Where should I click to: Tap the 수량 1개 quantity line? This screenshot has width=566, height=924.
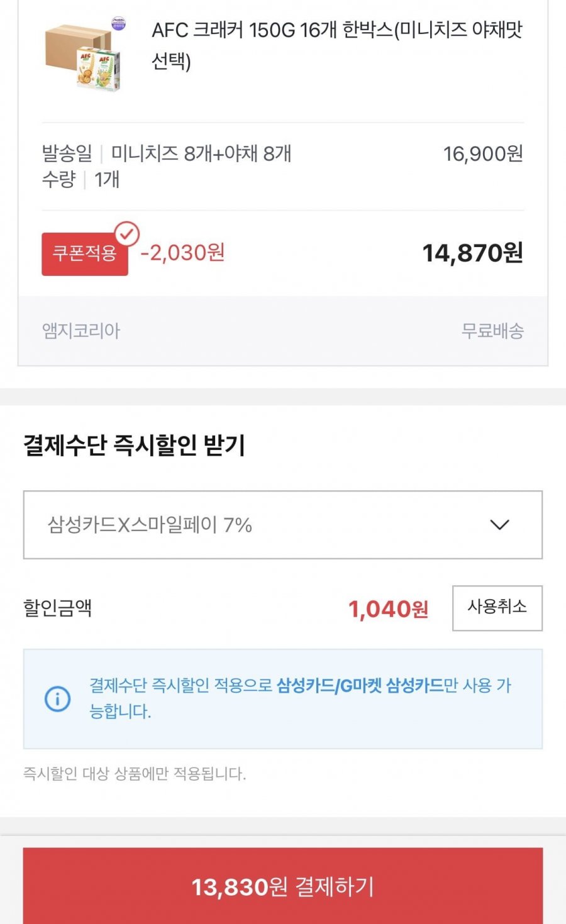[x=80, y=180]
